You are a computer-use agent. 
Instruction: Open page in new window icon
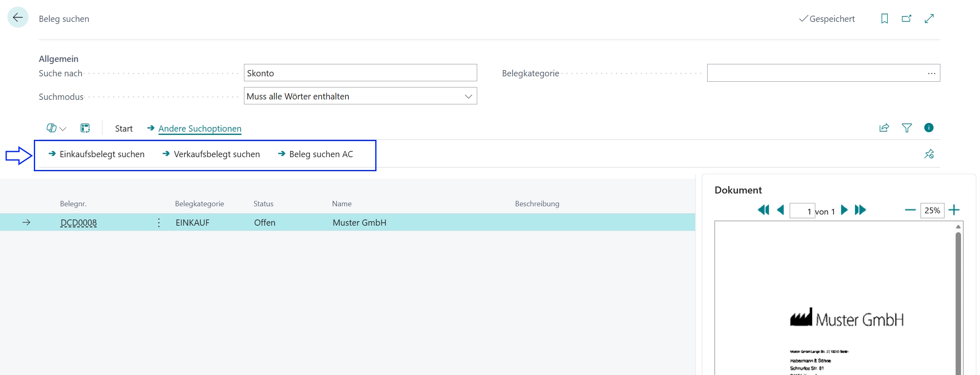907,19
